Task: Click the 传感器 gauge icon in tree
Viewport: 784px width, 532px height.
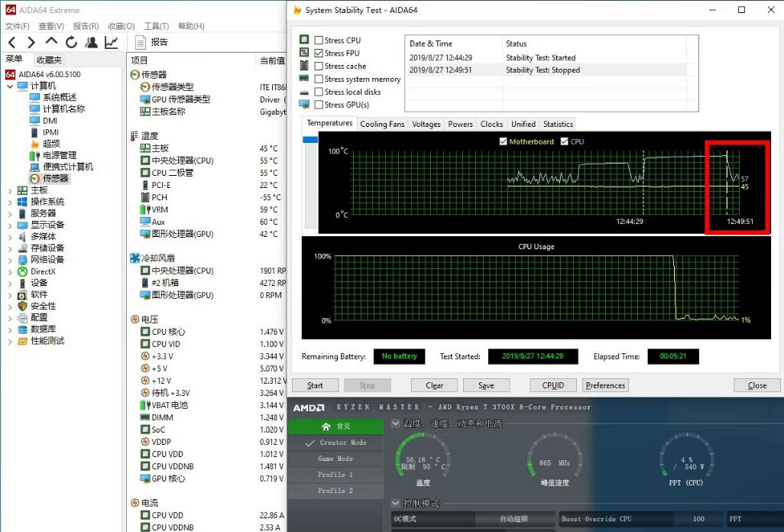Action: pyautogui.click(x=34, y=179)
